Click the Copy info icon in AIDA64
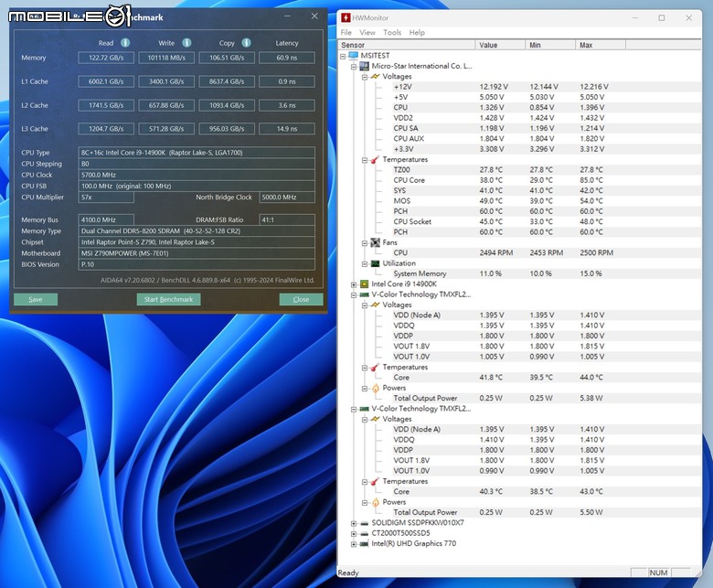Viewport: 713px width, 588px height. pyautogui.click(x=246, y=43)
